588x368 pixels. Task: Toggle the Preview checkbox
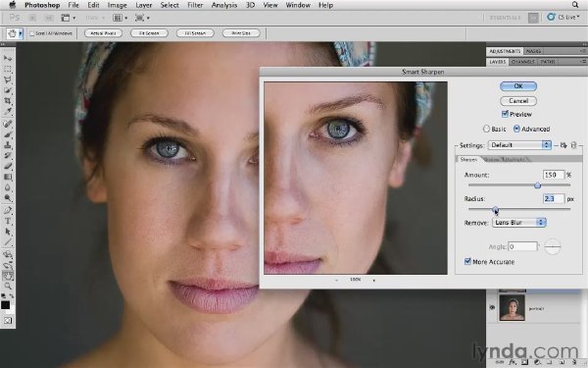click(505, 114)
